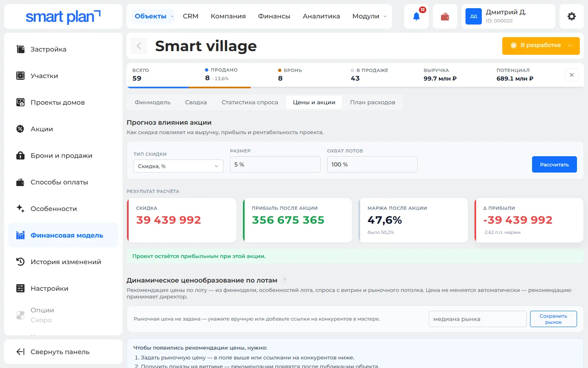
Task: Click the Прибыль после акции value 356 675 365
Action: [288, 220]
